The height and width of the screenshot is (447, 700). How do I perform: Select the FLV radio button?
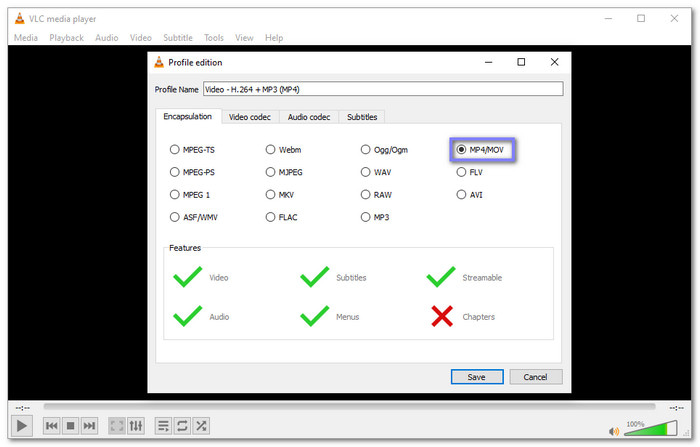coord(461,172)
